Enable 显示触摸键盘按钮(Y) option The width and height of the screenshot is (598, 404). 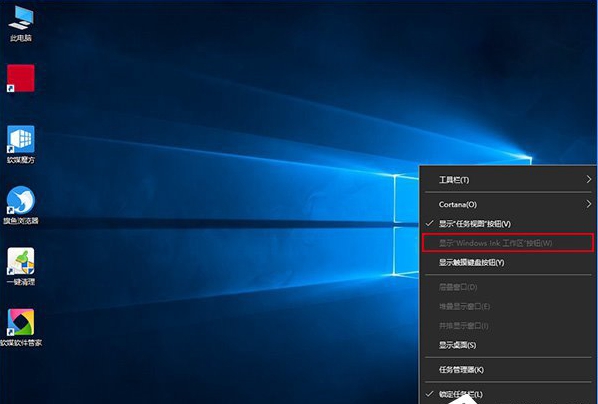click(508, 262)
